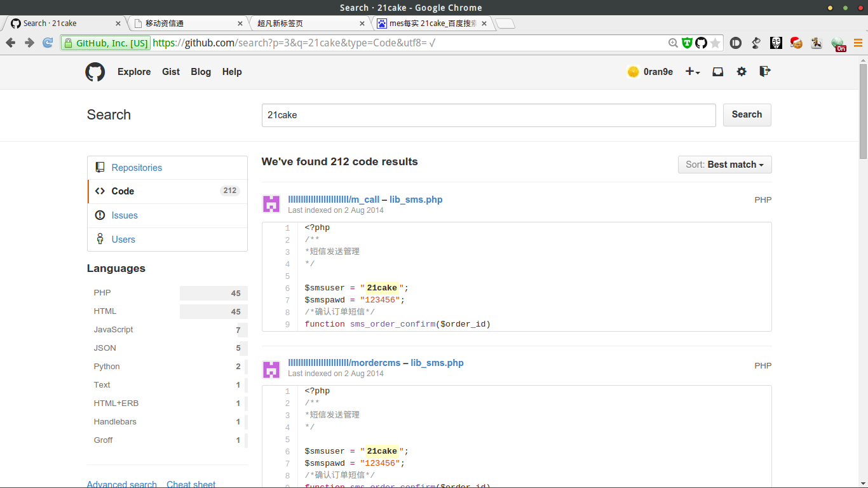Viewport: 868px width, 488px height.
Task: Click the GitHub extension icon in address bar
Action: click(701, 43)
